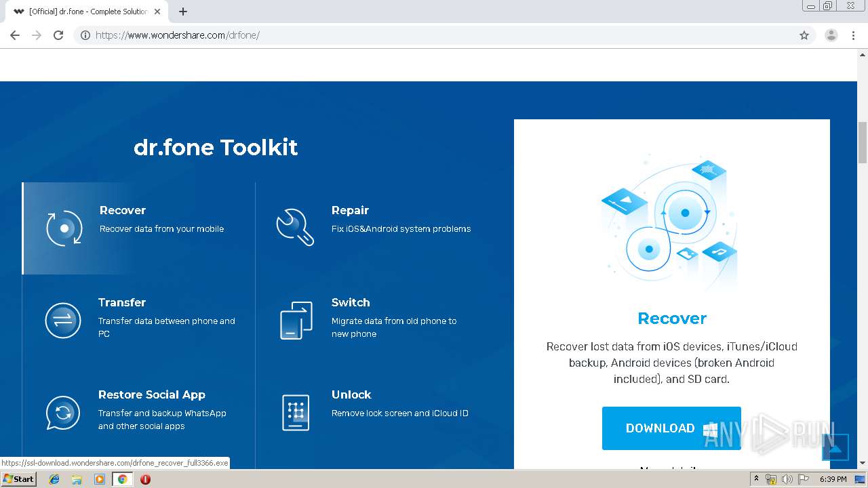Select the Restore Social App item
The width and height of the screenshot is (868, 488).
tap(138, 413)
